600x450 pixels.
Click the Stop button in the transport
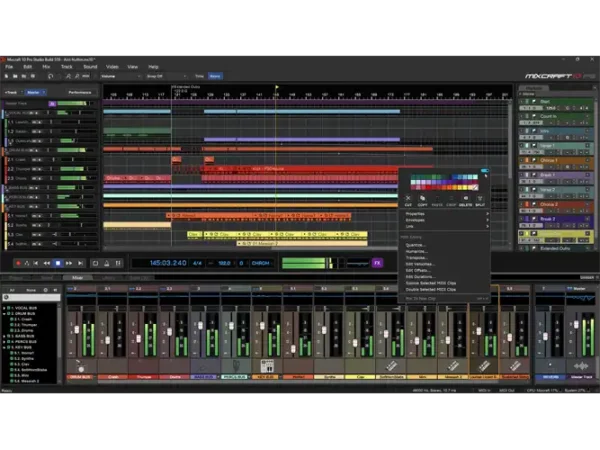(x=58, y=263)
